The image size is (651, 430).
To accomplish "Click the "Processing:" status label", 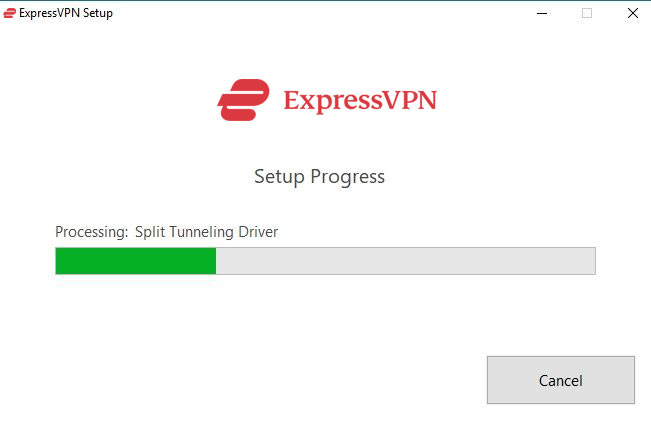I will [x=92, y=232].
